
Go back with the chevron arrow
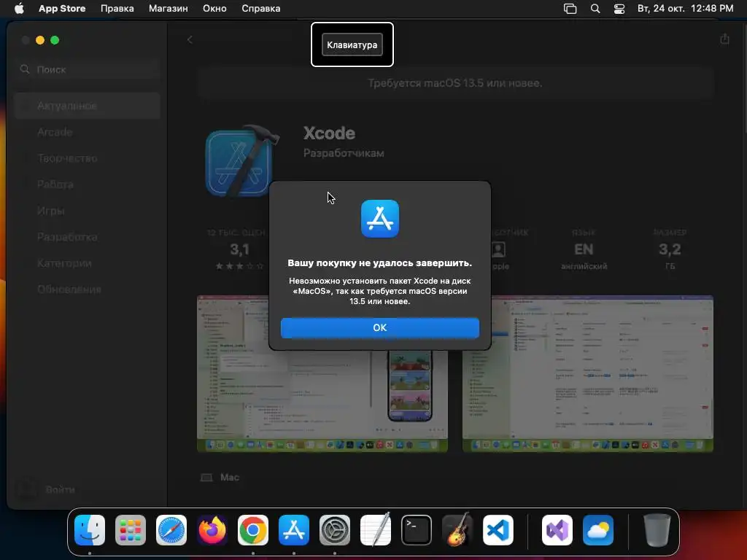[x=190, y=39]
